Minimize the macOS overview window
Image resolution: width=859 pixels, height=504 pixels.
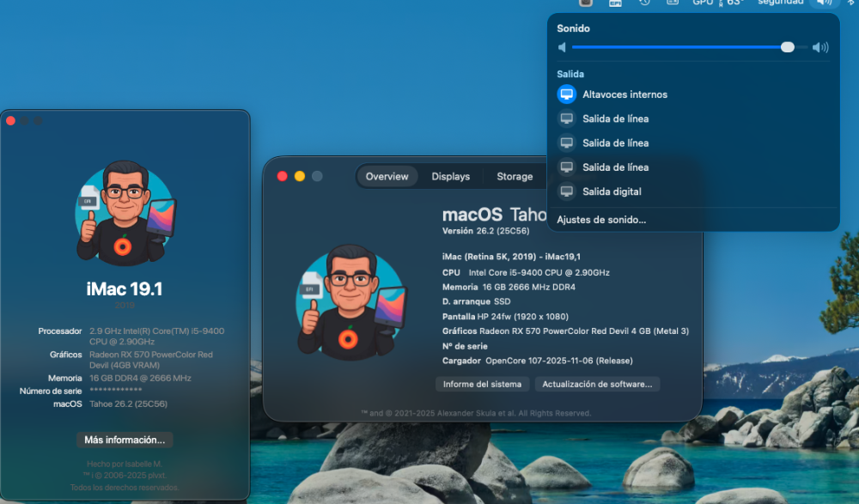300,176
